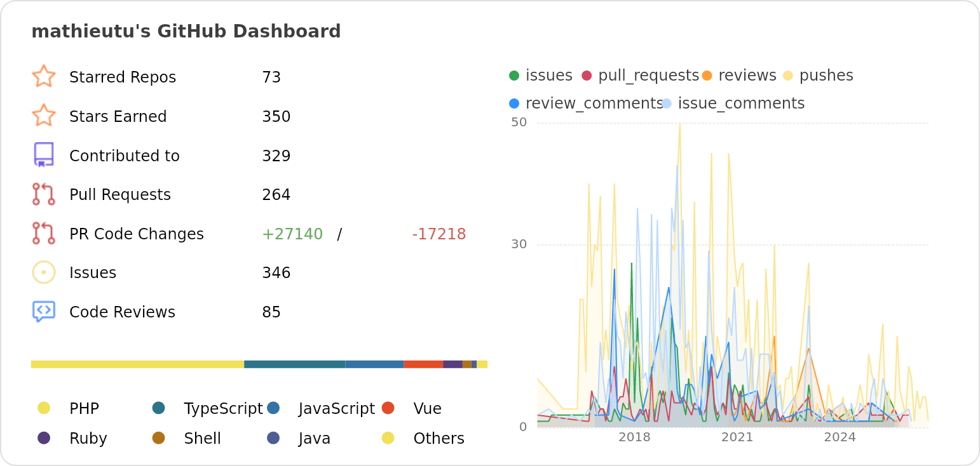Click the 30 y-axis label
This screenshot has height=466, width=980.
(519, 244)
